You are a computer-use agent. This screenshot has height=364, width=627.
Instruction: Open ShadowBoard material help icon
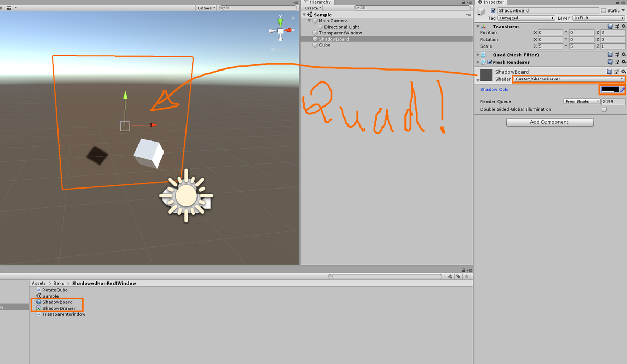click(610, 72)
